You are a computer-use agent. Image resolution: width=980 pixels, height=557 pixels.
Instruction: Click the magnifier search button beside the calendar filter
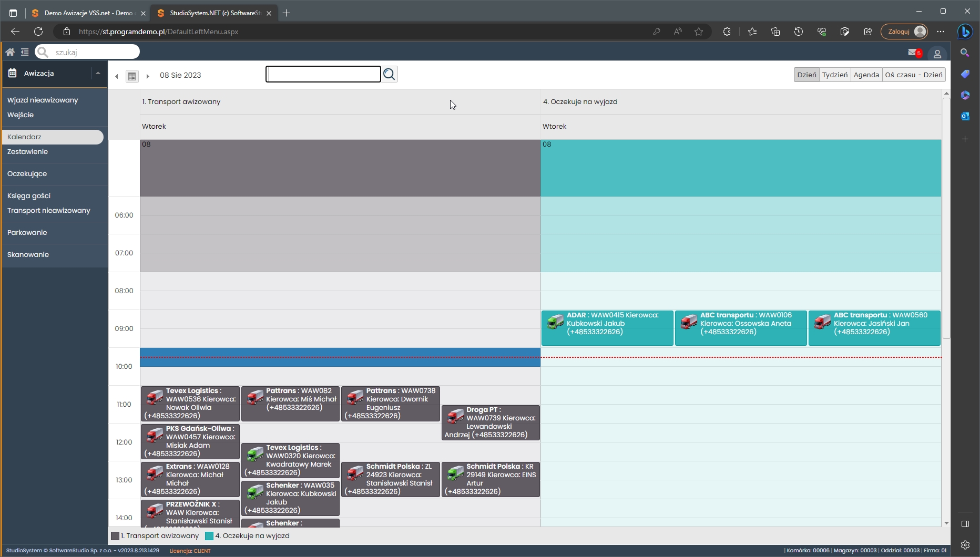389,75
